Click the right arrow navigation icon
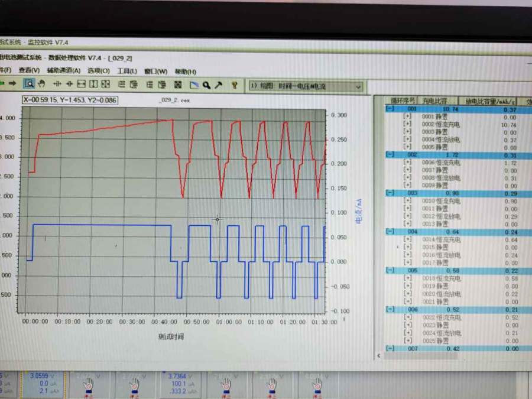 click(x=12, y=84)
